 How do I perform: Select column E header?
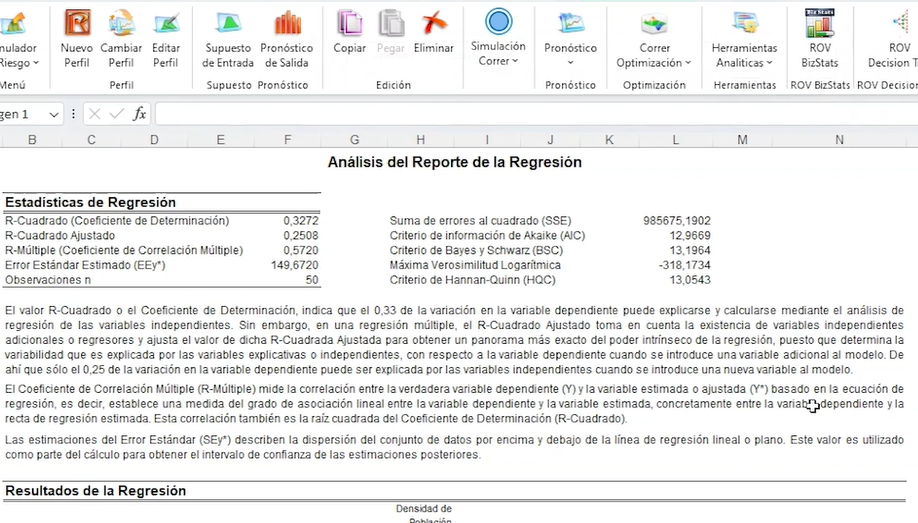coord(220,140)
